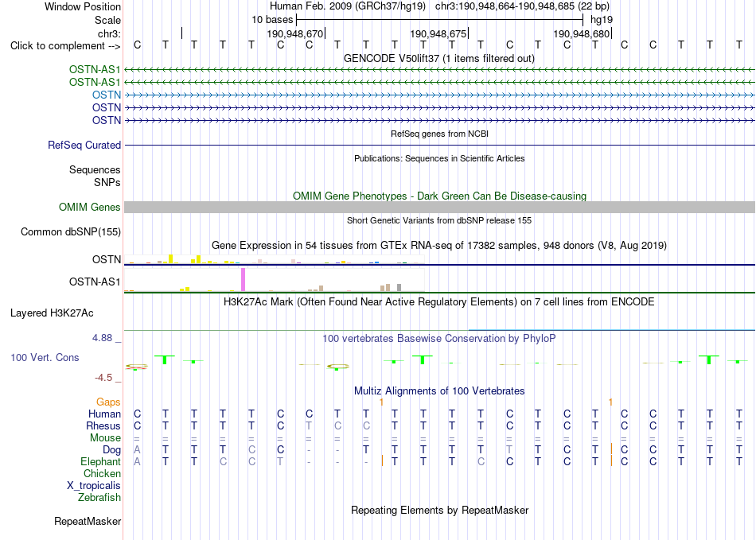Click the 190,948,680 ruler coordinate
Screen dimensions: 756x540
582,33
